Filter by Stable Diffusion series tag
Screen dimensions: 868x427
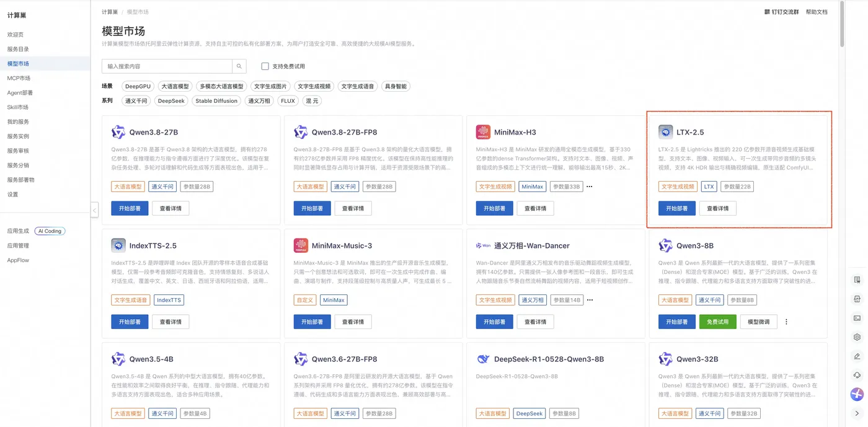[216, 101]
